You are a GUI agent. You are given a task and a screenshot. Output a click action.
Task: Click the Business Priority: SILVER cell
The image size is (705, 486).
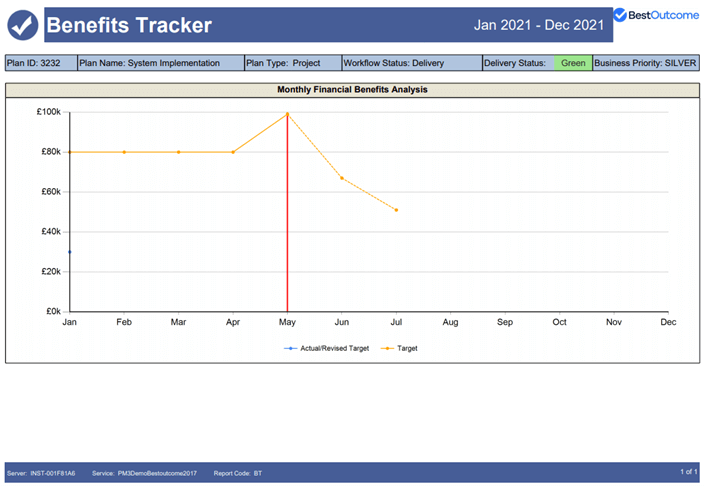[x=646, y=63]
